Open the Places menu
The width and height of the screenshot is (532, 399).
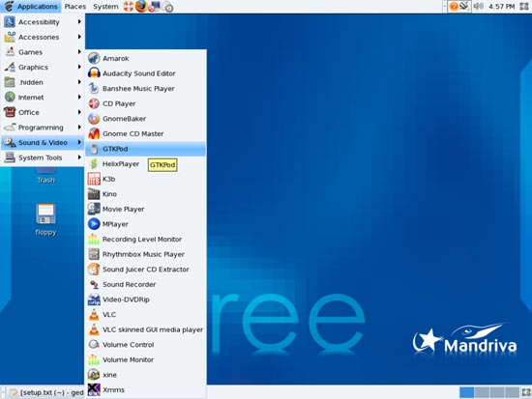click(75, 7)
